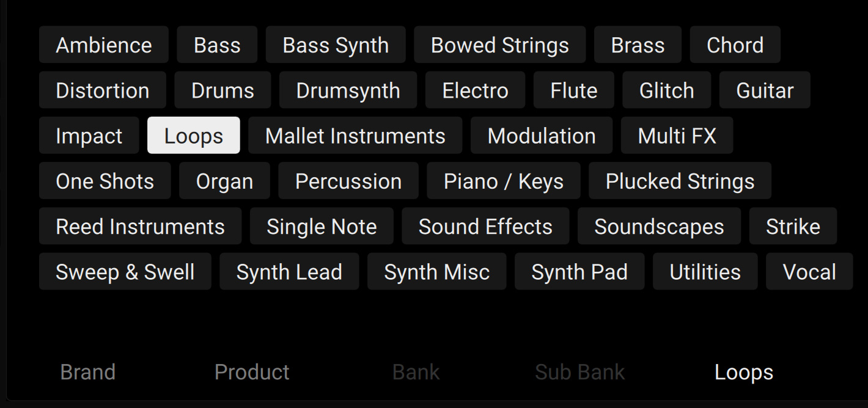Filter by Sound Effects tag
The image size is (868, 408).
(x=485, y=227)
